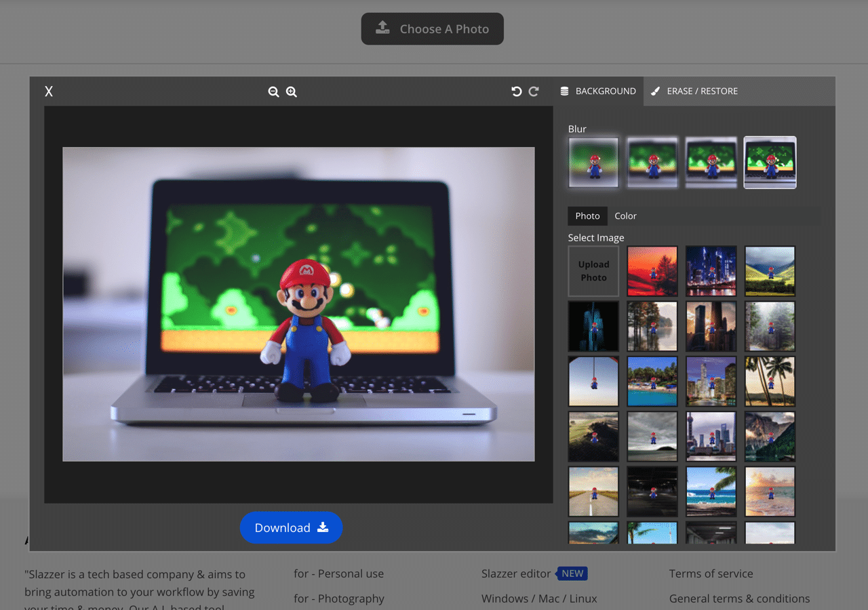Click the zoom out magnifier icon

tap(273, 91)
